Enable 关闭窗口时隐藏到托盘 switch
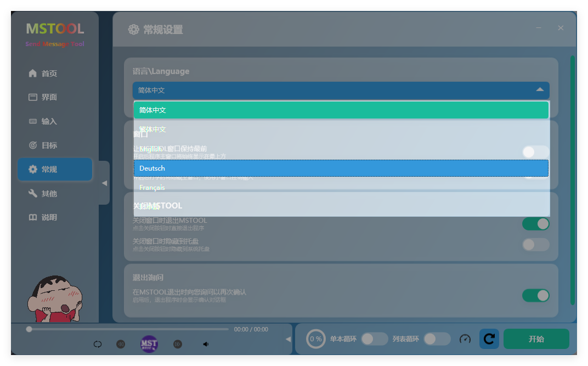The width and height of the screenshot is (588, 366). [x=535, y=245]
